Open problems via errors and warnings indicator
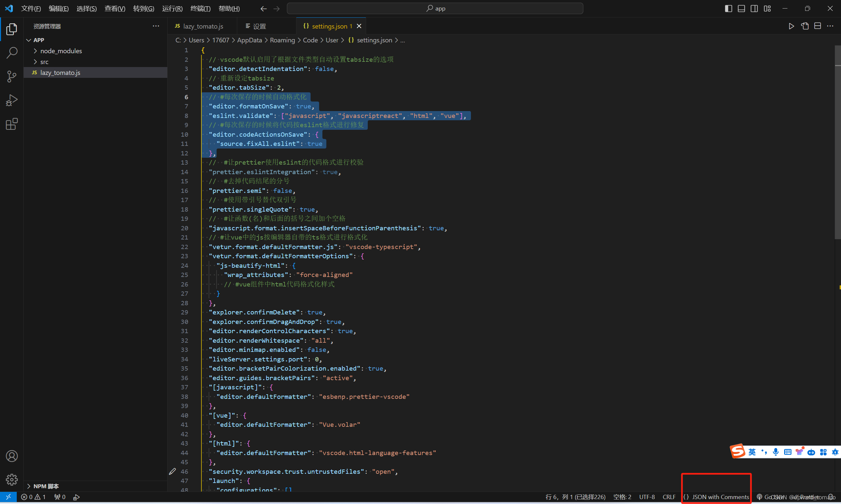 tap(33, 496)
